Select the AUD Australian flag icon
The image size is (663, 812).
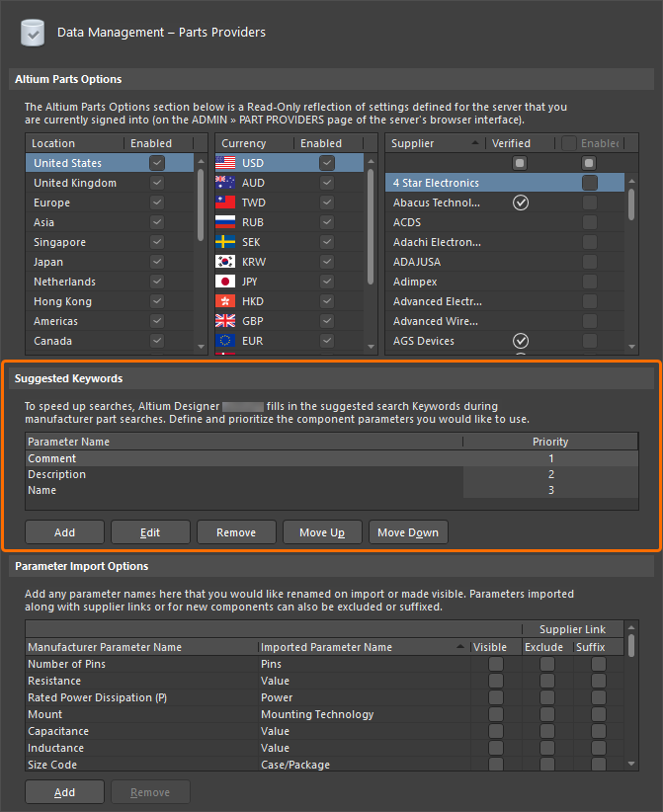click(x=225, y=183)
